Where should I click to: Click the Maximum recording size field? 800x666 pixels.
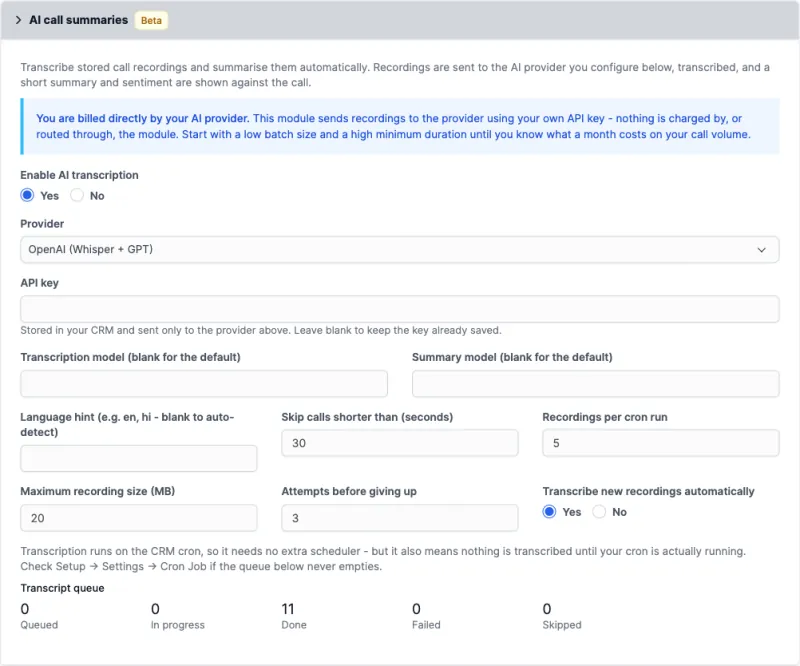tap(139, 518)
